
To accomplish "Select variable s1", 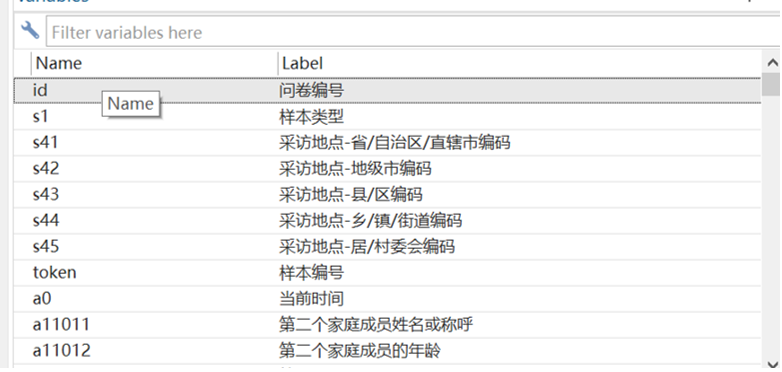I will click(x=40, y=117).
